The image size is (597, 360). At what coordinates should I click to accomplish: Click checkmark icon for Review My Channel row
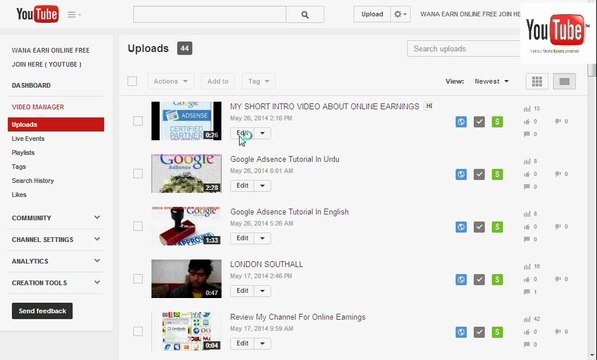tap(479, 332)
